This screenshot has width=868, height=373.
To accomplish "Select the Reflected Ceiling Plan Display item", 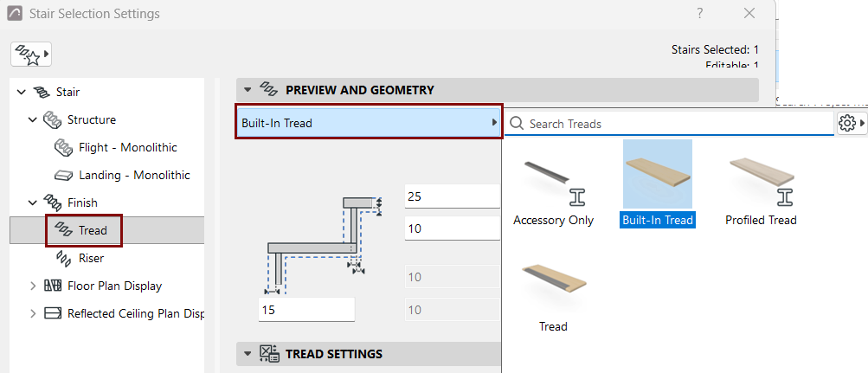I will click(x=136, y=313).
